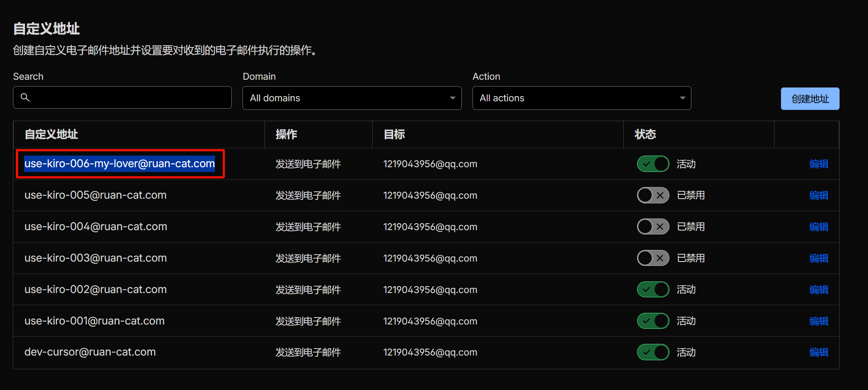This screenshot has width=868, height=390.
Task: Expand the All actions dropdown
Action: point(581,98)
